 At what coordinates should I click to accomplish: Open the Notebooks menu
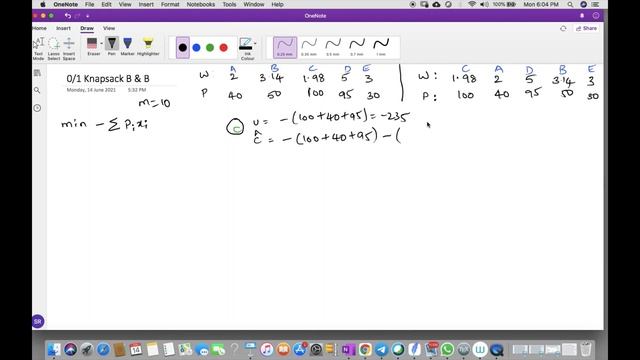pos(200,4)
